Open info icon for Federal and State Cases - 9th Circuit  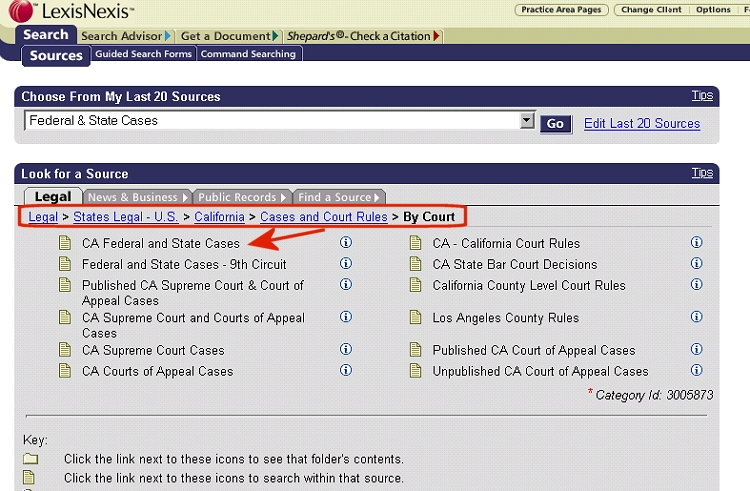(x=346, y=263)
